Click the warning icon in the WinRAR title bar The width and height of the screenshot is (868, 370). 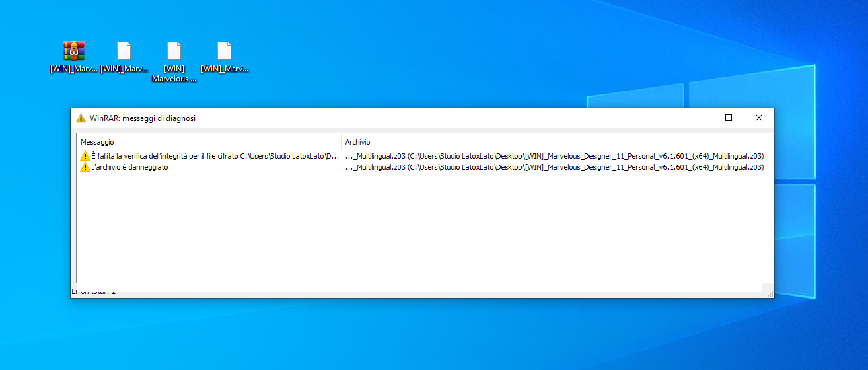click(x=81, y=118)
